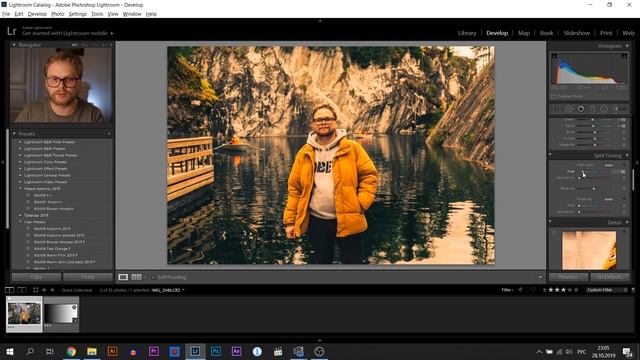Click the Previous button

point(568,277)
